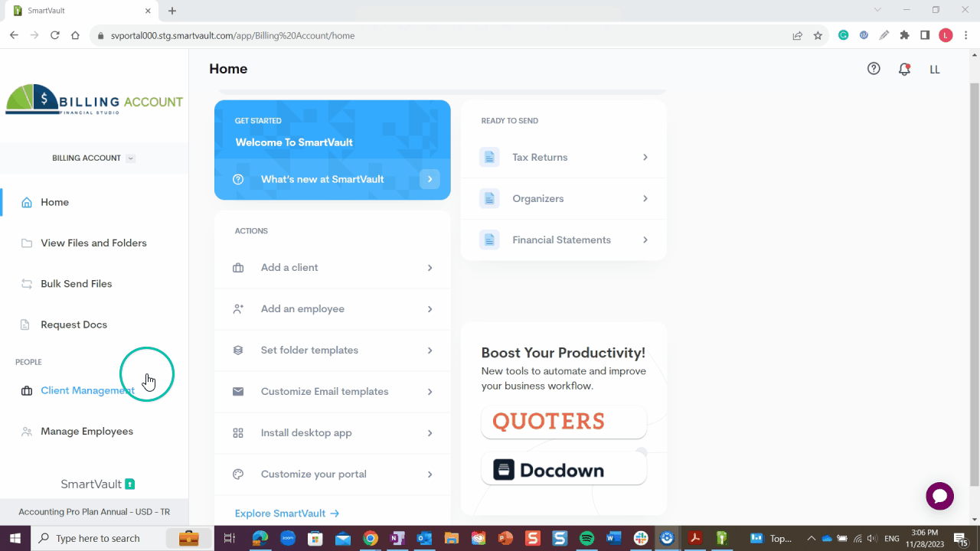980x551 pixels.
Task: Reload the page with browser refresh
Action: click(55, 35)
